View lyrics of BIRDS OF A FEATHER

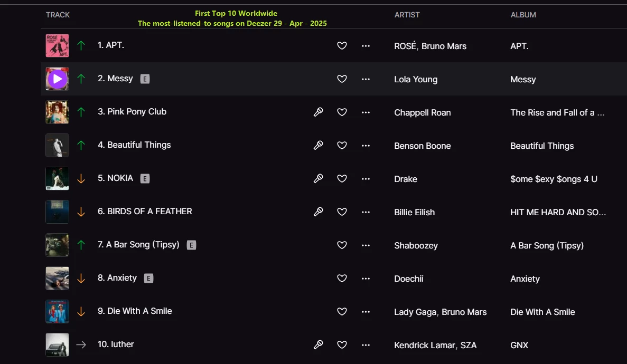tap(318, 212)
